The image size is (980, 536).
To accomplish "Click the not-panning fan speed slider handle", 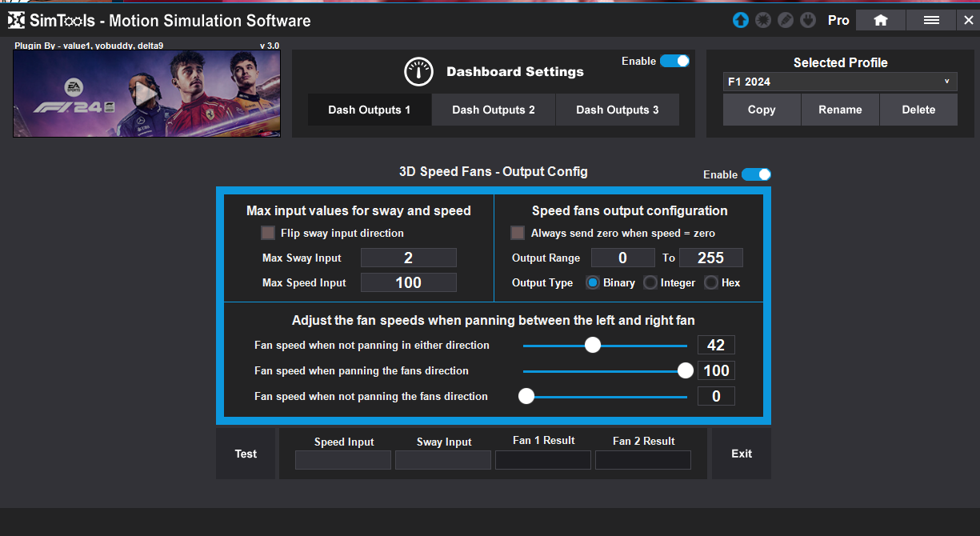I will tap(592, 345).
